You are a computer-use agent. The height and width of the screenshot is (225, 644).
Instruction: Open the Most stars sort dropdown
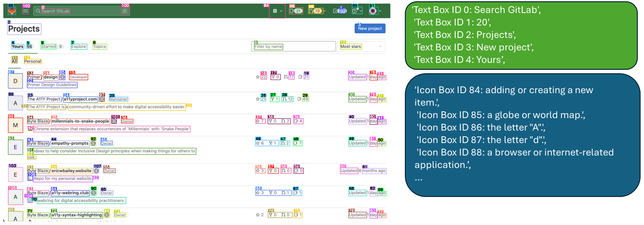coord(361,46)
